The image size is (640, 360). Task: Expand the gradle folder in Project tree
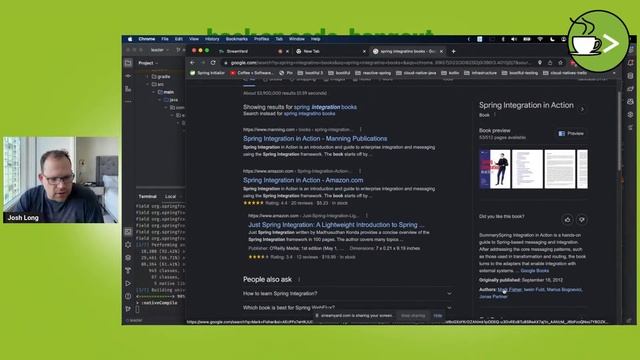click(147, 76)
